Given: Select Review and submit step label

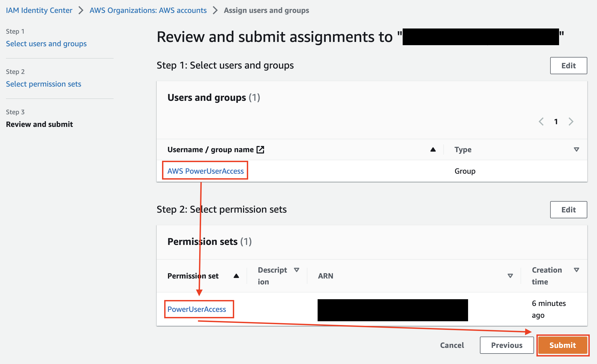Looking at the screenshot, I should 40,124.
